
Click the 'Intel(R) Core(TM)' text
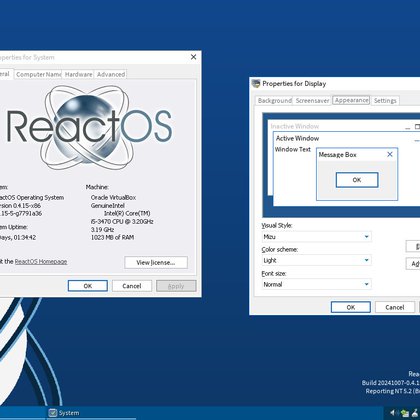127,213
